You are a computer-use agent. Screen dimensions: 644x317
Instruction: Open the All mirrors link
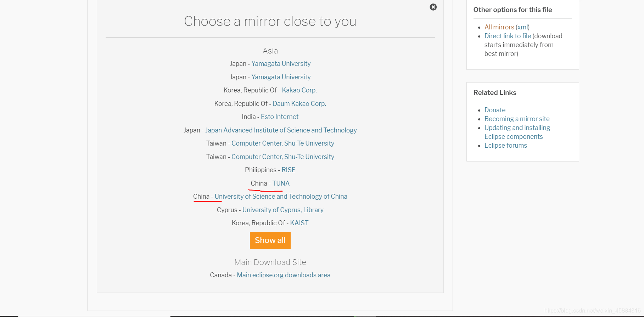pos(499,27)
